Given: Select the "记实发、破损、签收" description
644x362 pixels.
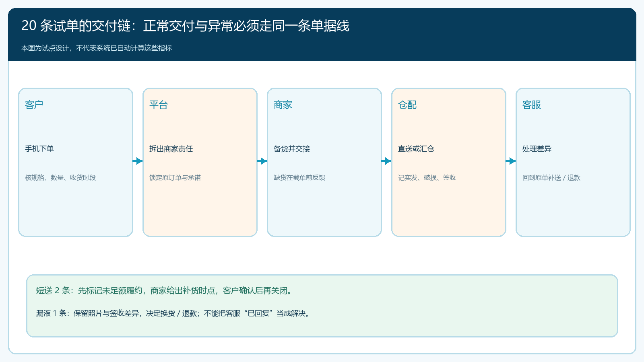Looking at the screenshot, I should (x=427, y=178).
